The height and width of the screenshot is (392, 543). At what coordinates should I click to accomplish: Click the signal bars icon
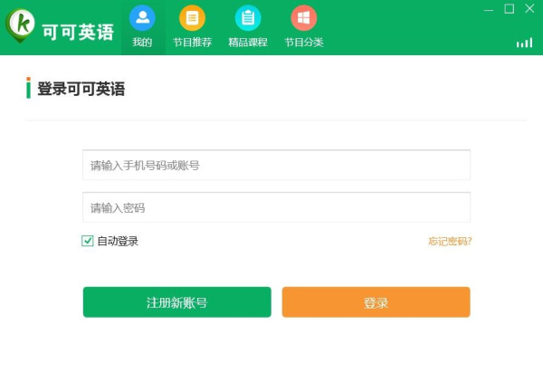524,43
